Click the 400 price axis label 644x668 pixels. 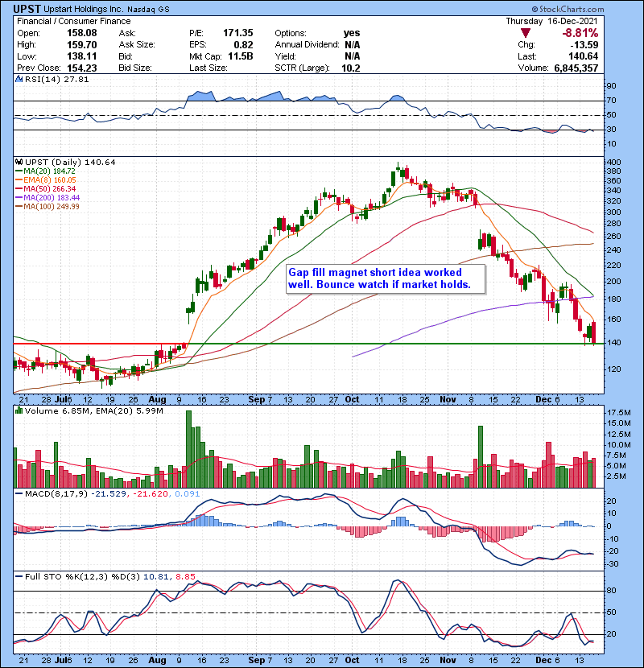tap(613, 163)
